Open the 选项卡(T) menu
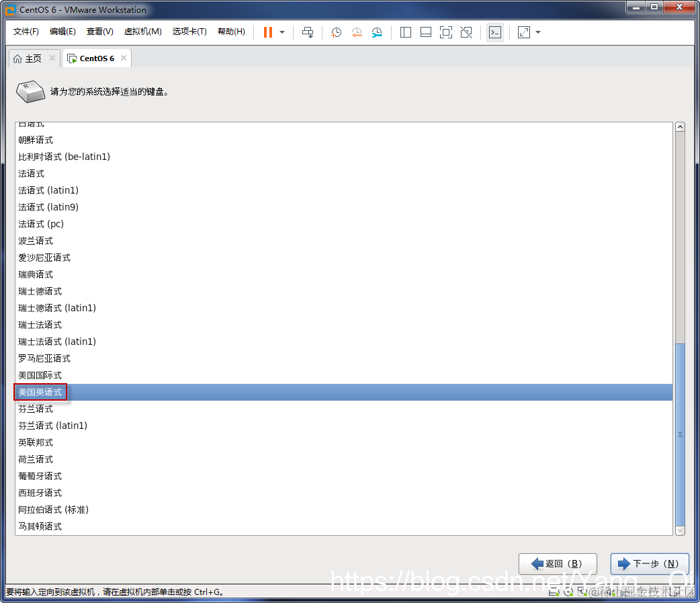 (189, 32)
